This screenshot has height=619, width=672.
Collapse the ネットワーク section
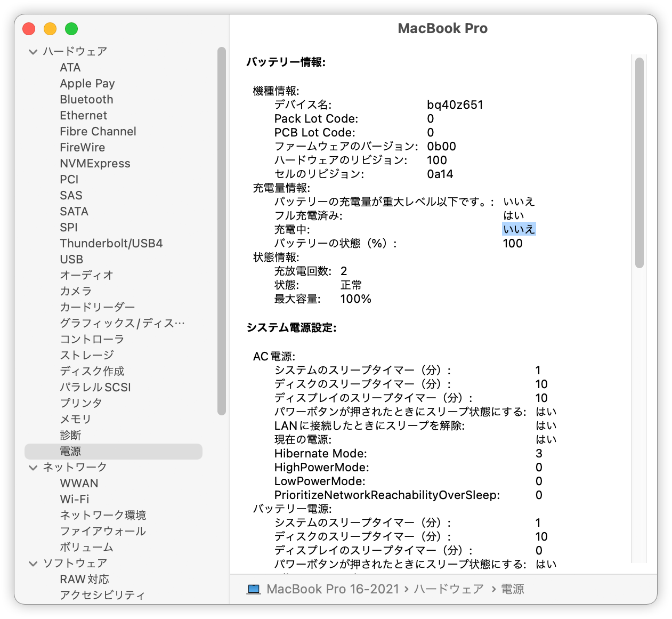click(33, 468)
